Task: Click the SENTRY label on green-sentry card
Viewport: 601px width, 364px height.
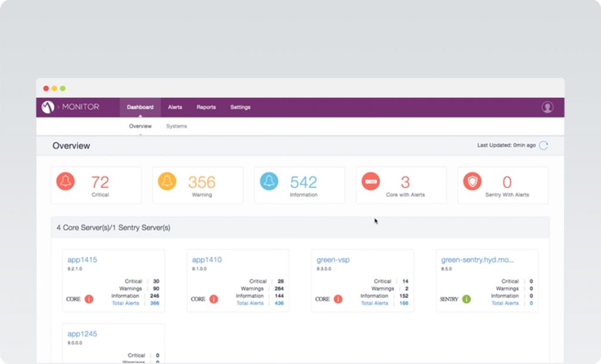Action: point(449,300)
